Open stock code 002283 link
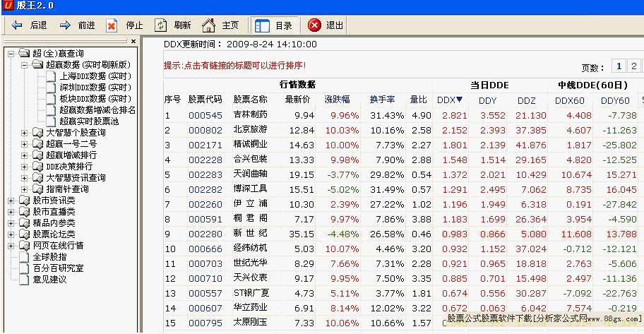Image resolution: width=644 pixels, height=334 pixels. point(205,174)
